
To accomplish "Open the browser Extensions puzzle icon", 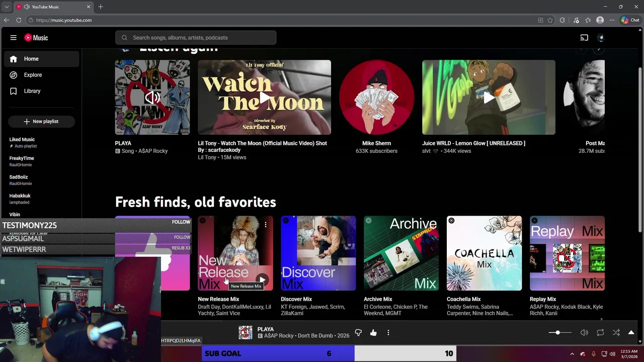I will (562, 20).
